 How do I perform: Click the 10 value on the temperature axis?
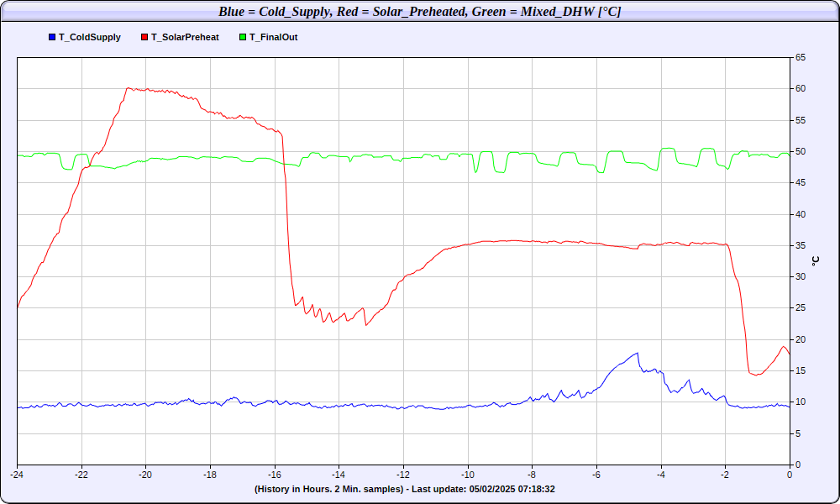801,402
